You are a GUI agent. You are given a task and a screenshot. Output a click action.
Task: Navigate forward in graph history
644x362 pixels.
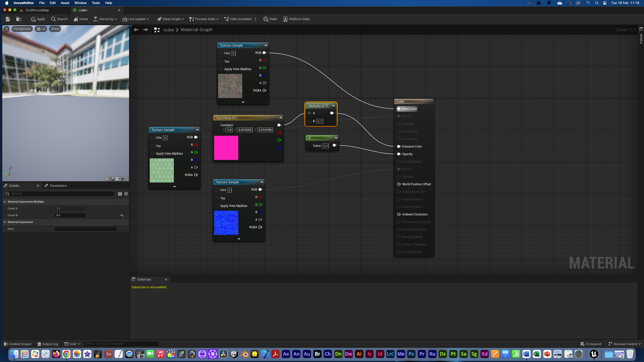(146, 30)
